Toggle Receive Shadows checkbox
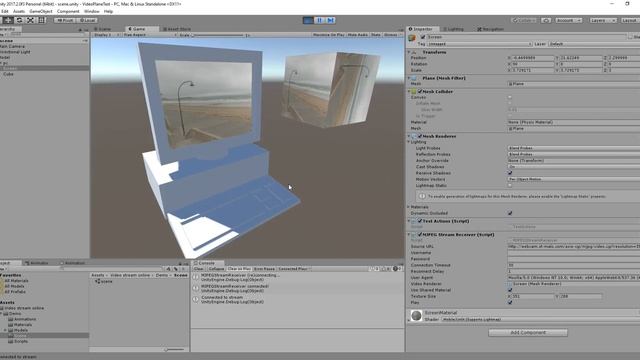Screen dimensions: 640x360 click(x=510, y=173)
